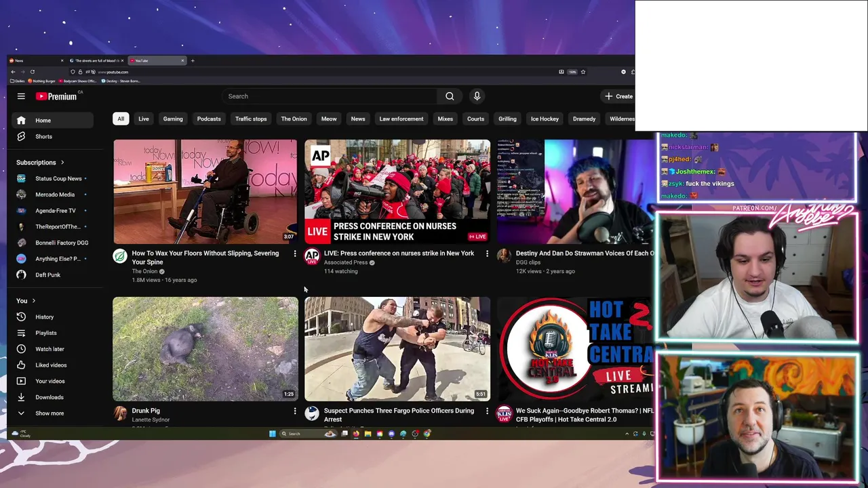Open the Nothing Burger bookmark
The image size is (868, 488).
click(x=42, y=81)
